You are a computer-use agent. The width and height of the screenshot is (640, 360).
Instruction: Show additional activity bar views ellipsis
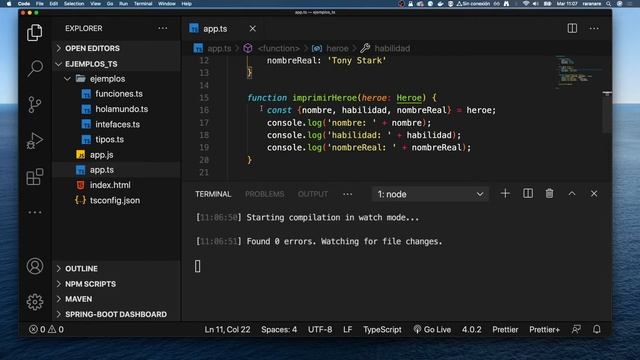click(35, 212)
